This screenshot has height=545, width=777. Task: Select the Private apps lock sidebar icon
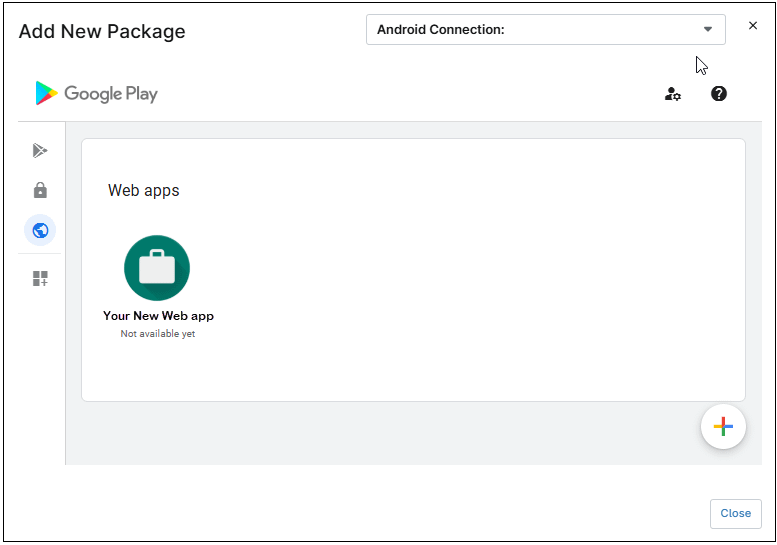point(40,190)
